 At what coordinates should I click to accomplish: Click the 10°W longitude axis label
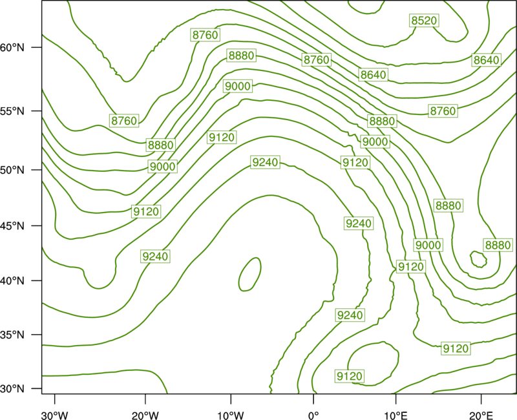231,415
